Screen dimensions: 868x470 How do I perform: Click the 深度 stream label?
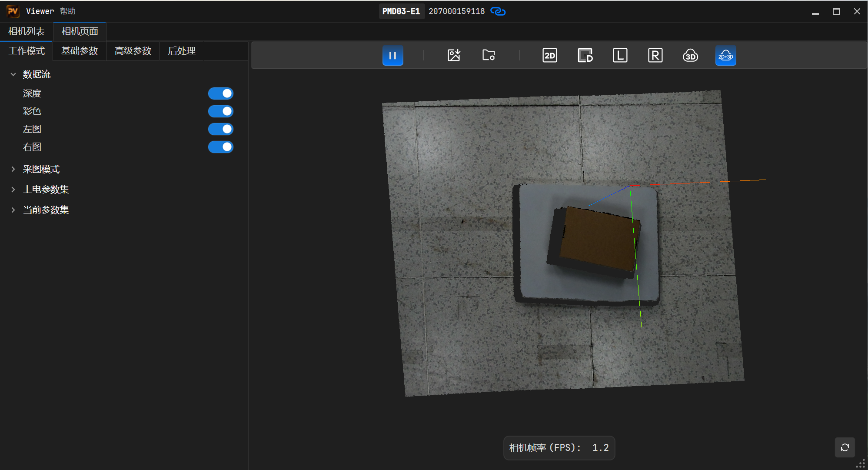tap(32, 93)
